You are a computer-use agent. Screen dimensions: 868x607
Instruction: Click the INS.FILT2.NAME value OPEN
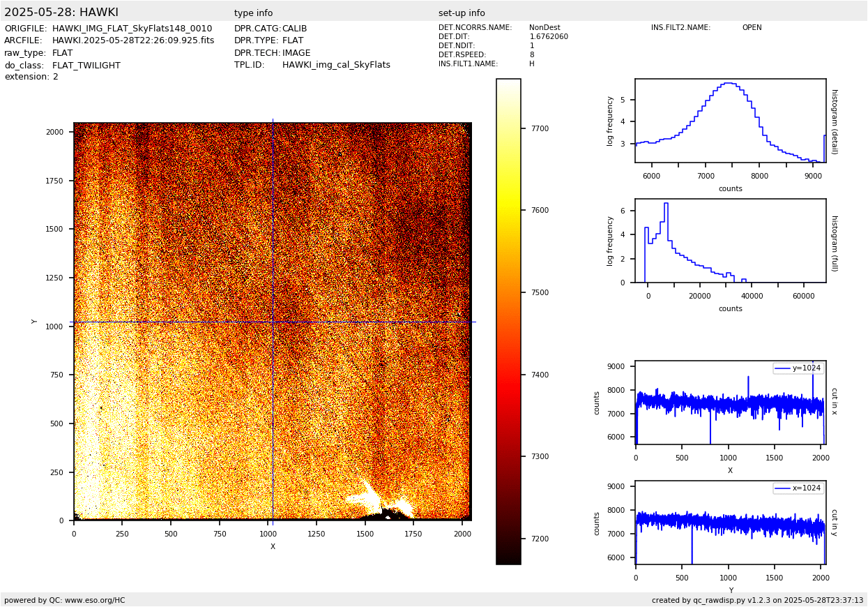tap(752, 28)
